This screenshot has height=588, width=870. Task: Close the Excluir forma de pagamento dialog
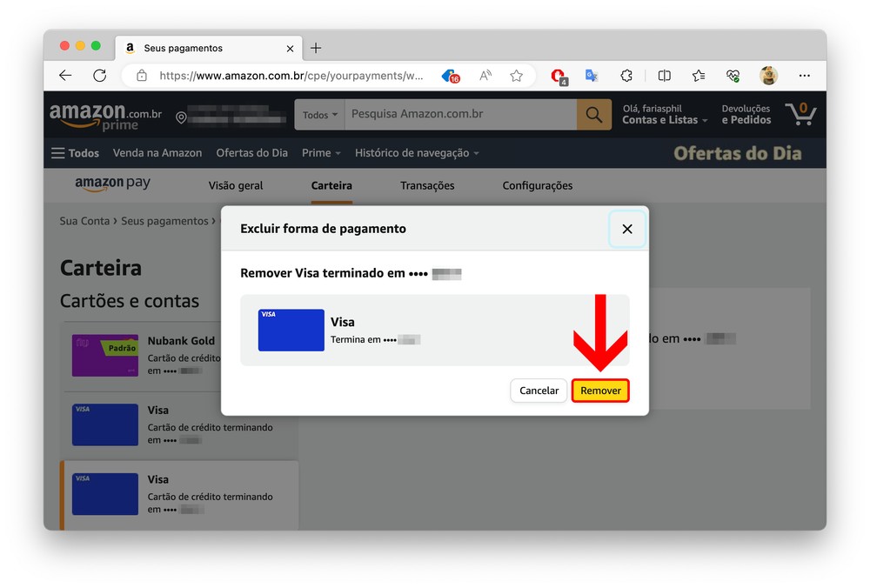pos(627,229)
